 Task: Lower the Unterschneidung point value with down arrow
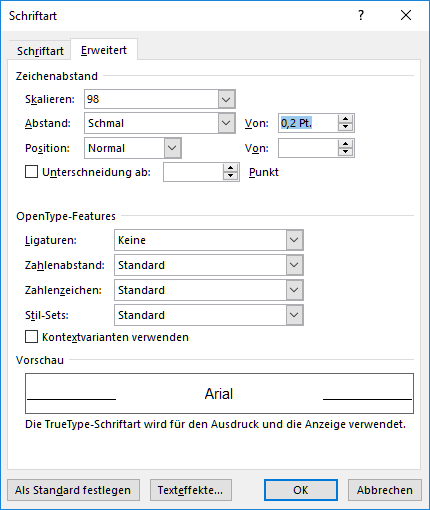230,176
